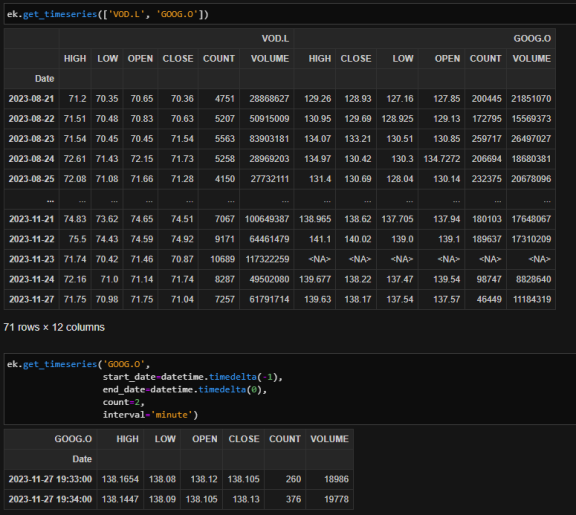Click the minute high value 138.1654
The height and width of the screenshot is (515, 576).
[x=120, y=479]
